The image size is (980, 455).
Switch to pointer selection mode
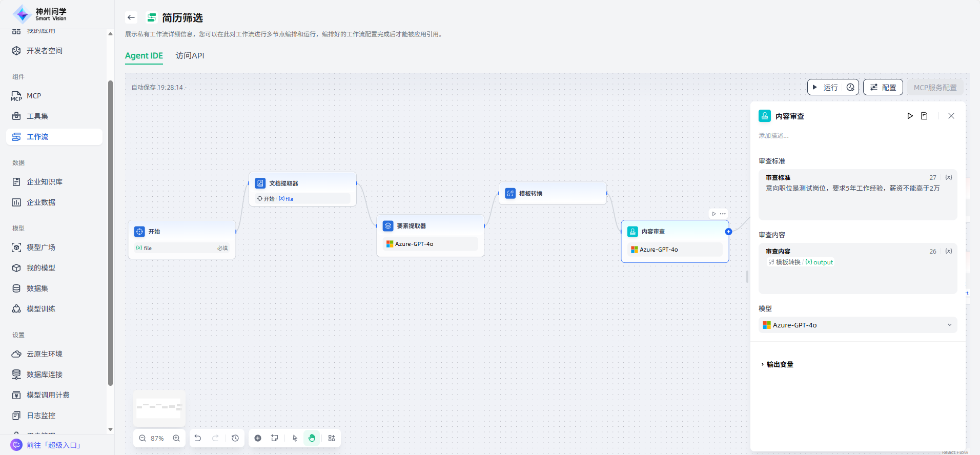point(295,438)
